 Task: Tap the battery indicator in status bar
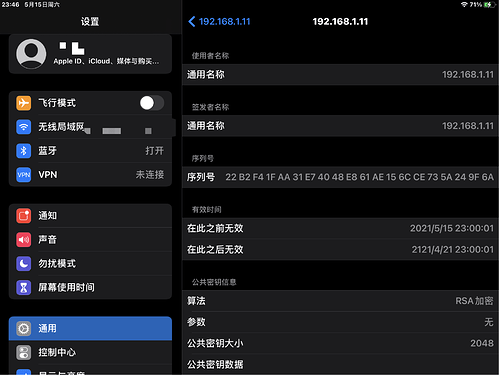(x=489, y=4)
